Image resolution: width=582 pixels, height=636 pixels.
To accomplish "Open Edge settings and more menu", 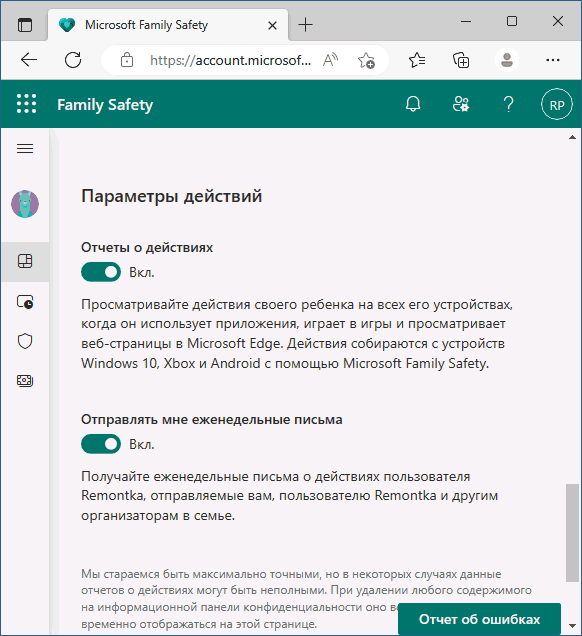I will 553,60.
